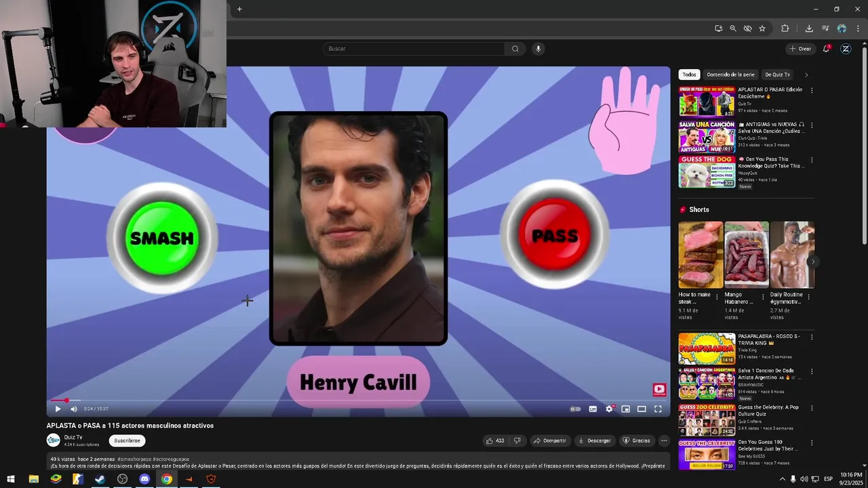The height and width of the screenshot is (488, 868).
Task: Click the Suscribirse button
Action: [127, 441]
